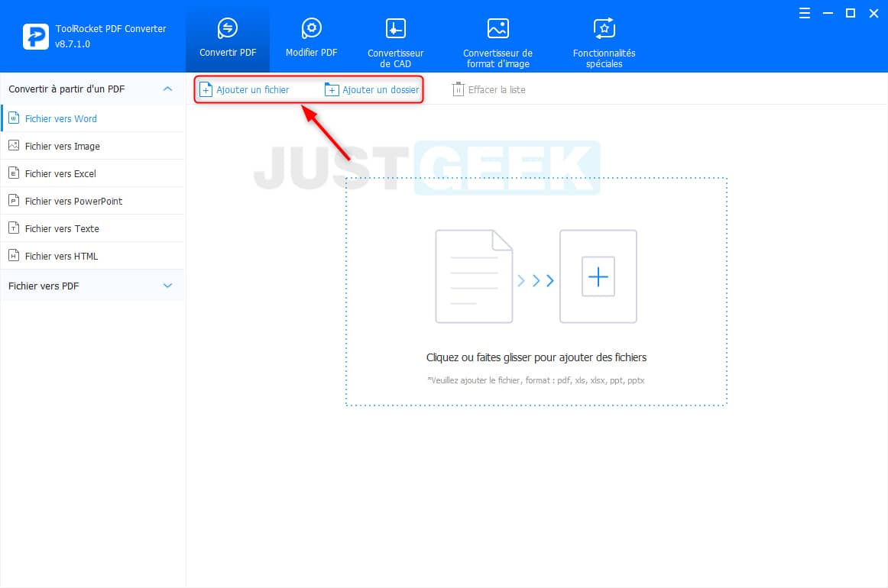The height and width of the screenshot is (588, 888).
Task: Click the special features star icon
Action: click(604, 27)
